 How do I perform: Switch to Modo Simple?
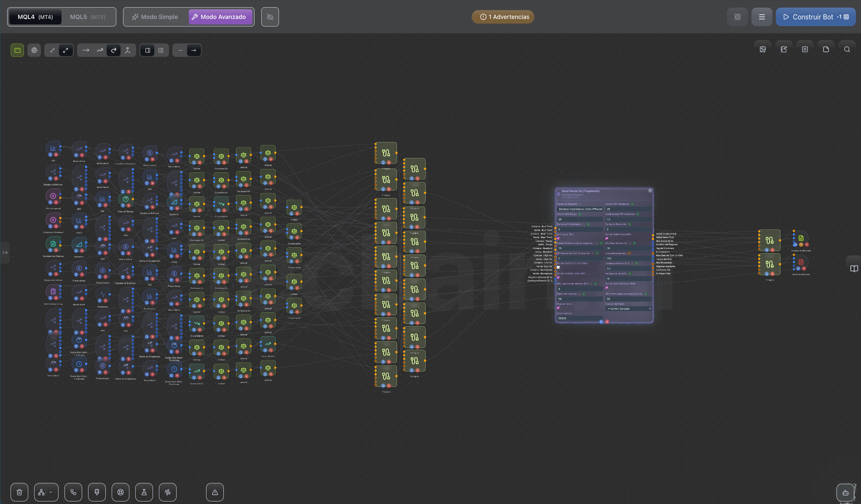[155, 17]
